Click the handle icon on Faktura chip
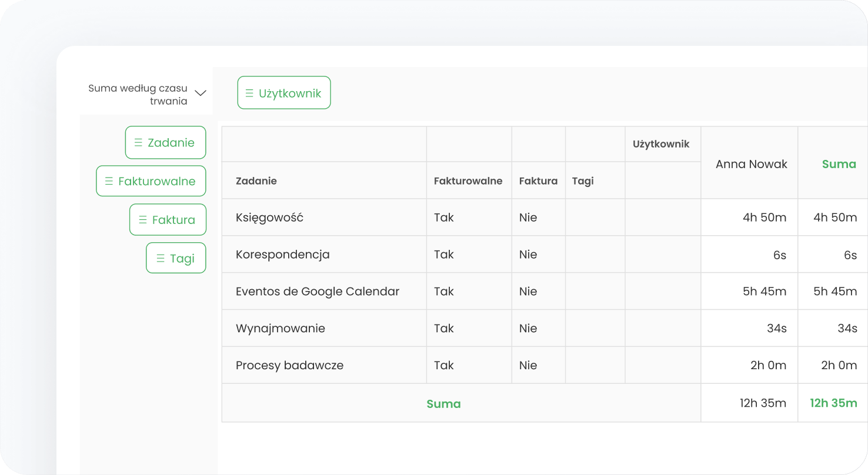The width and height of the screenshot is (868, 475). coord(143,220)
